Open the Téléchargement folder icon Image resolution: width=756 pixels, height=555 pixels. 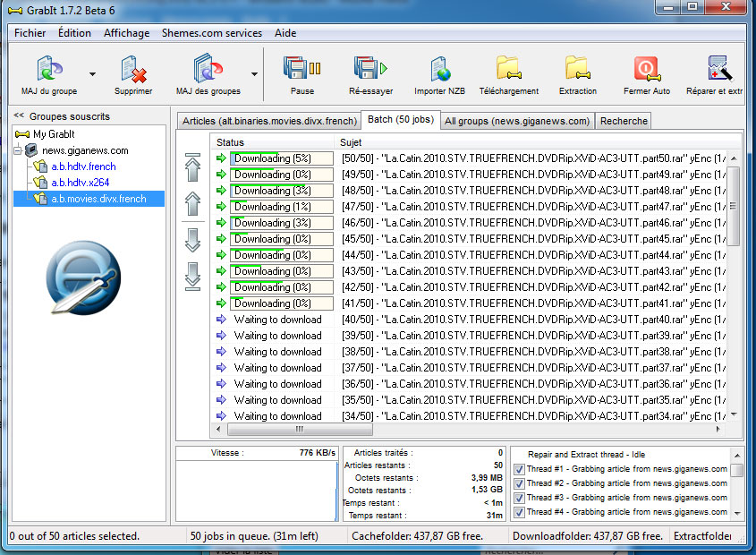tap(509, 67)
